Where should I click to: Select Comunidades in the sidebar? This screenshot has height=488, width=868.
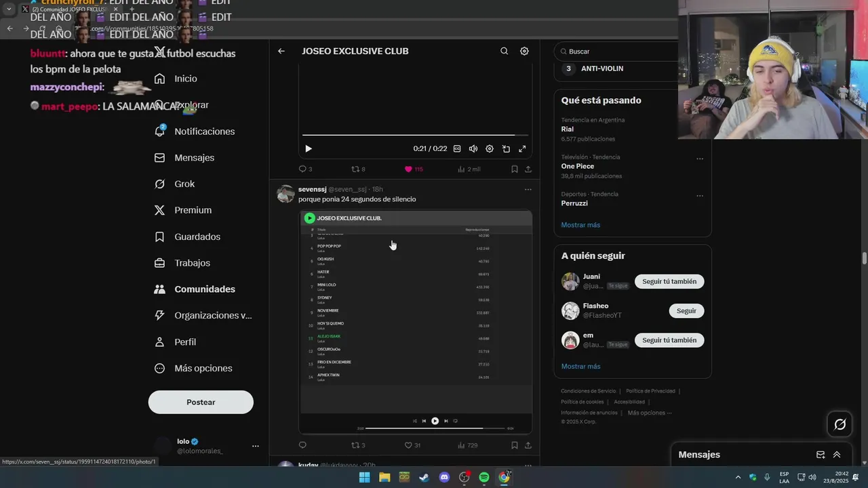point(195,289)
